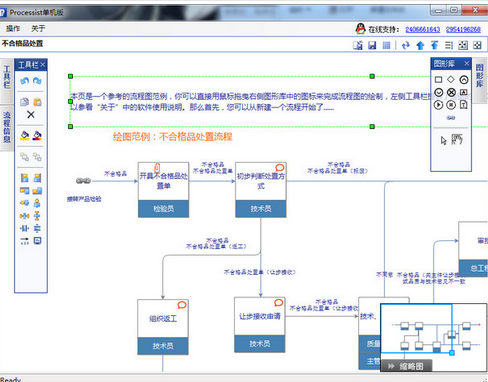
Task: Click the redo arrow in the 工具栏 panel
Action: pyautogui.click(x=37, y=81)
